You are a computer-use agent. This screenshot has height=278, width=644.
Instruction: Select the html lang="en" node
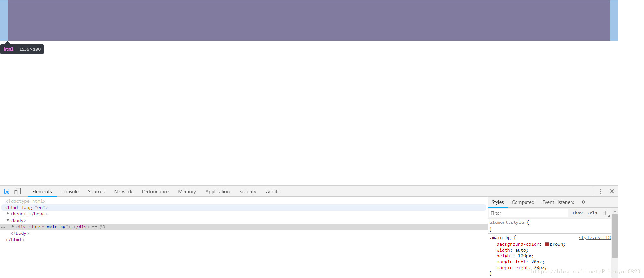pos(243,207)
